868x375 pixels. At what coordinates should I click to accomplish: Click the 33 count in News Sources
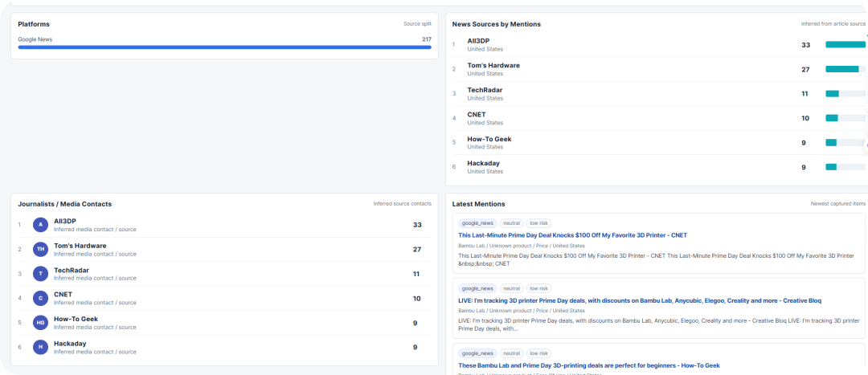[x=805, y=45]
